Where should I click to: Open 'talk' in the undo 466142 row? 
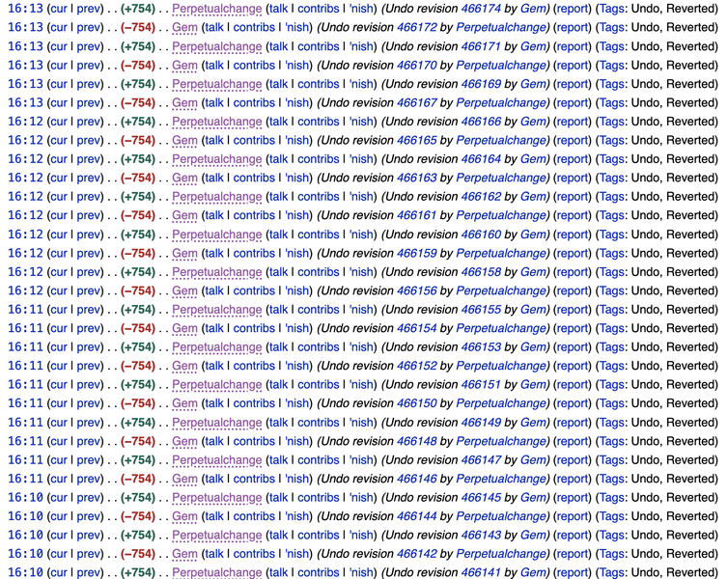click(214, 554)
